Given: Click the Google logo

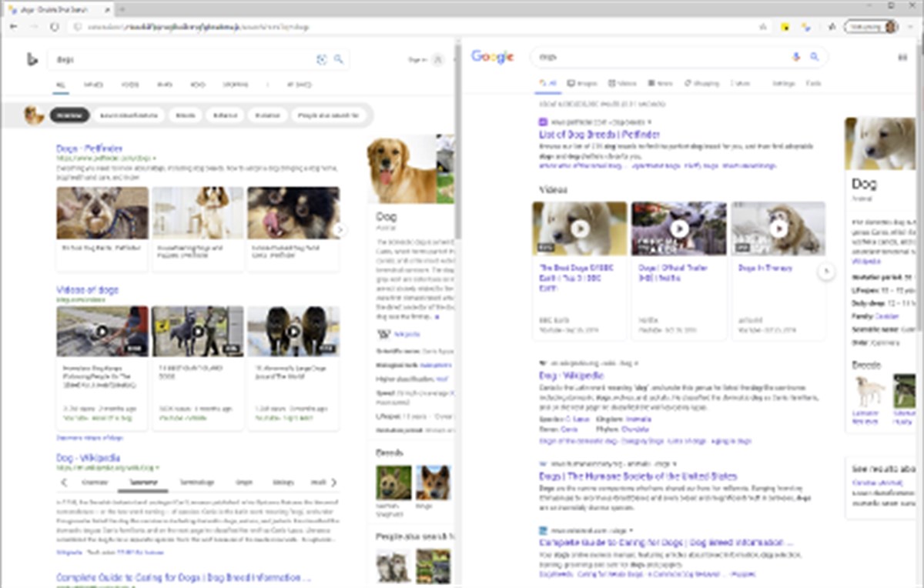Looking at the screenshot, I should point(493,56).
